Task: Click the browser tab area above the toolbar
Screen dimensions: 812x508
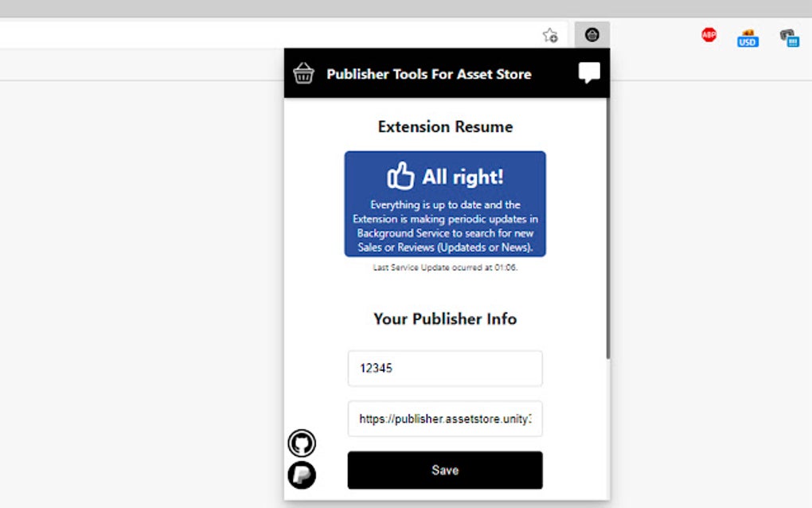Action: pos(239,10)
